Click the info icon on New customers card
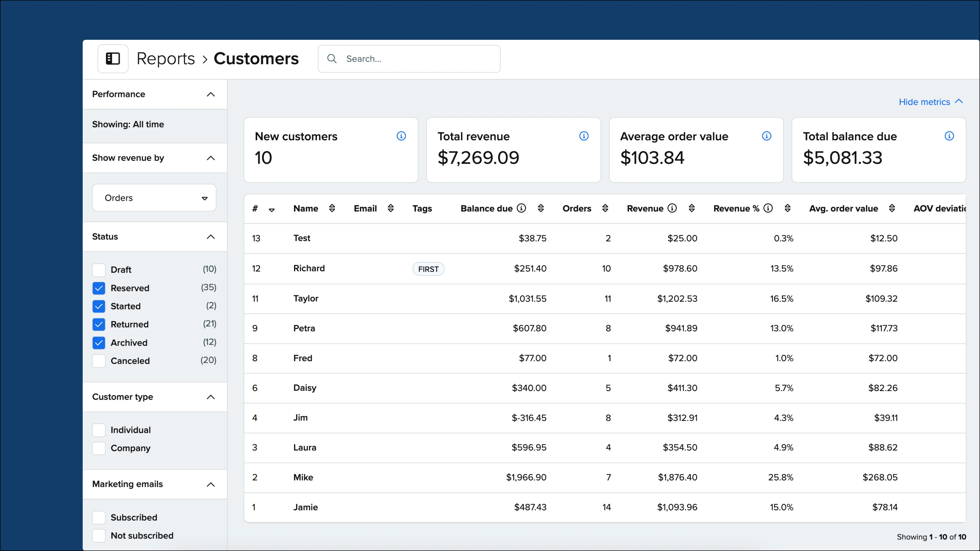This screenshot has height=551, width=980. [x=401, y=136]
